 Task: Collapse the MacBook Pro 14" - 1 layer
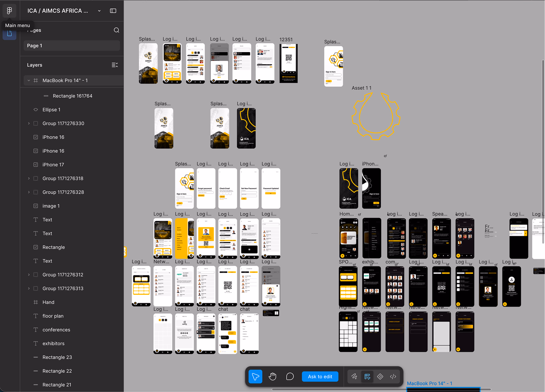click(x=29, y=81)
